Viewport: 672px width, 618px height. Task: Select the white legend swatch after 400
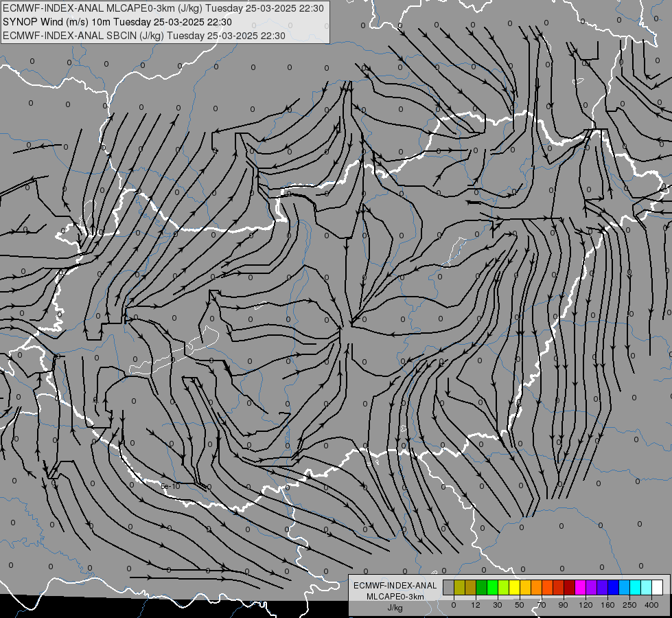tap(658, 587)
